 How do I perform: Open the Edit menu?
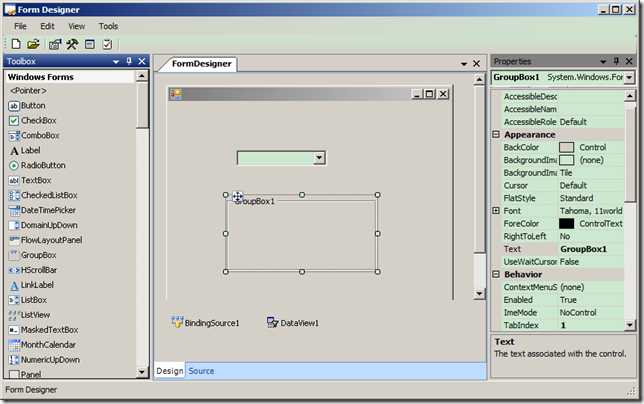(47, 26)
